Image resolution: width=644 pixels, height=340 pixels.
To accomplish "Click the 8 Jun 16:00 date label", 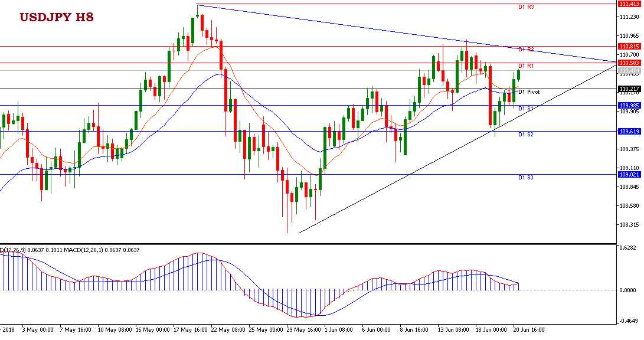I will [x=414, y=330].
